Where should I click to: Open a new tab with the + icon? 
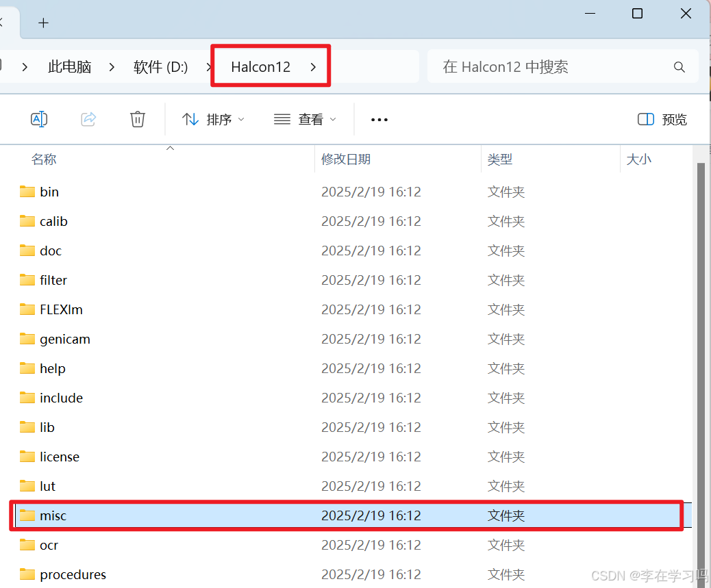pos(43,22)
